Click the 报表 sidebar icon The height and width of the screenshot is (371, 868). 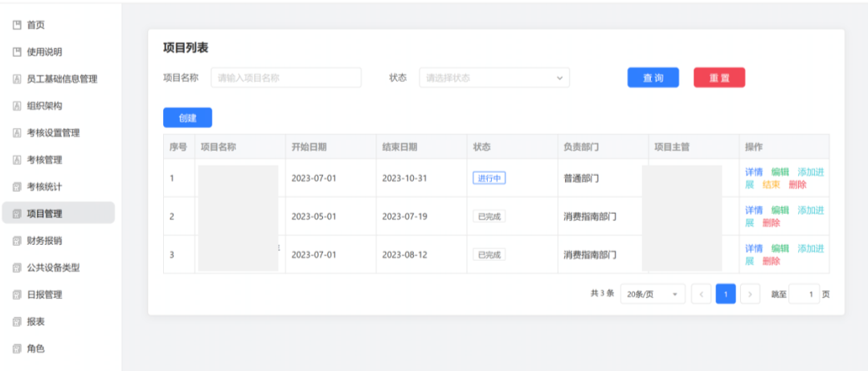[x=17, y=321]
